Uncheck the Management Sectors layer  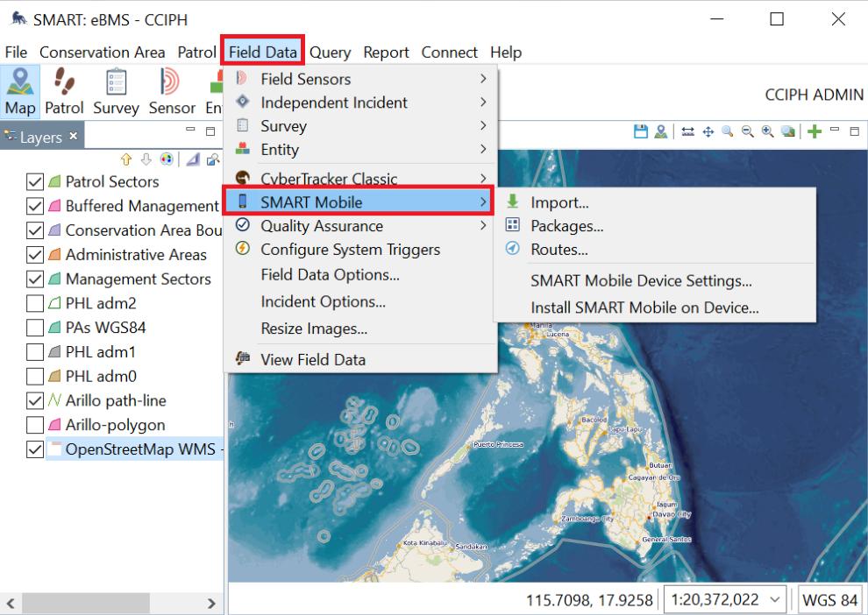pos(35,279)
